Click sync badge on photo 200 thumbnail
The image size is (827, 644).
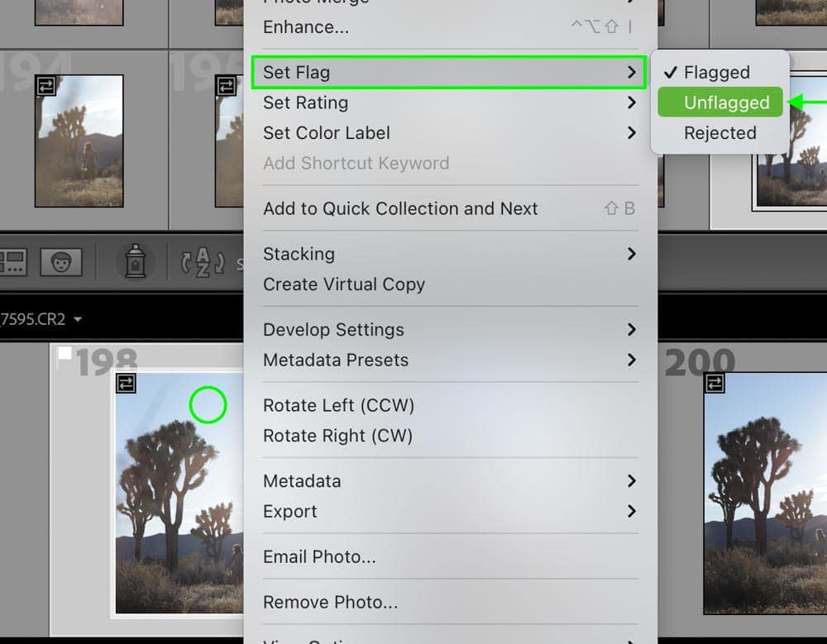click(x=715, y=383)
